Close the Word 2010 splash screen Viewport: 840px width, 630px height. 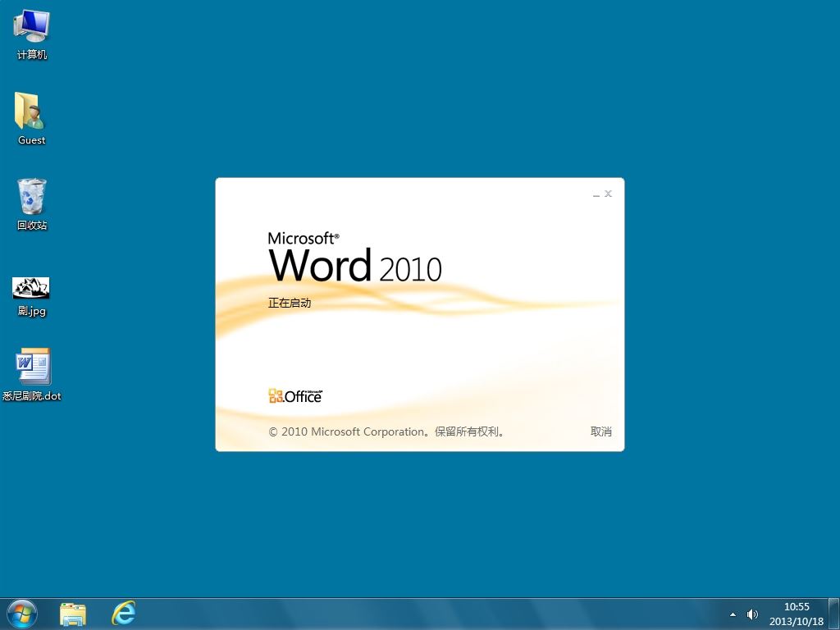608,194
